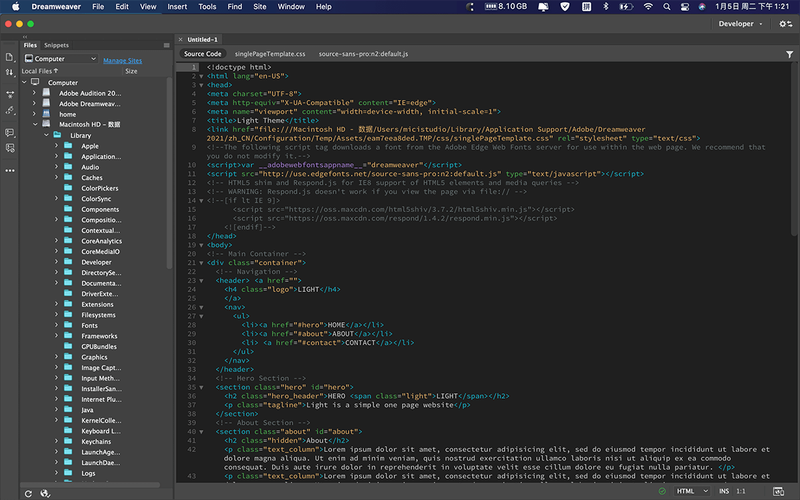The height and width of the screenshot is (500, 800).
Task: Collapse the head tag code fold arrow
Action: pyautogui.click(x=200, y=85)
